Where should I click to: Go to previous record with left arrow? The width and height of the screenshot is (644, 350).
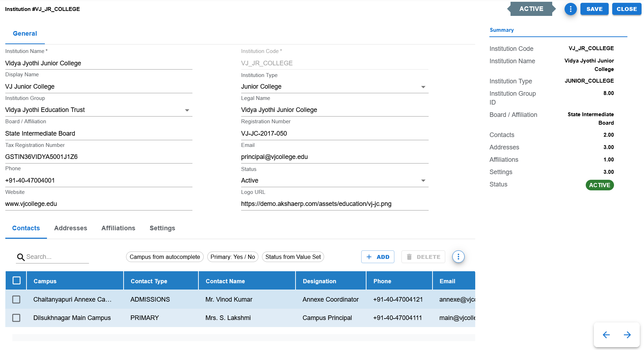point(606,335)
